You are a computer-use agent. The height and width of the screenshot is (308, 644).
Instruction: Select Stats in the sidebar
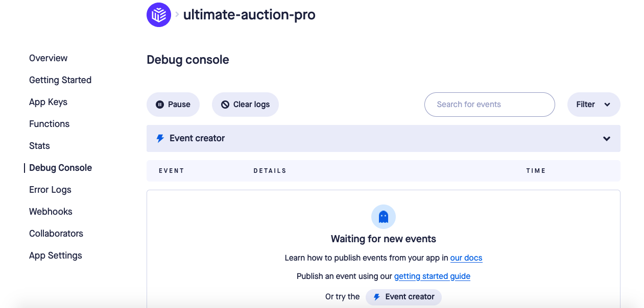click(x=40, y=146)
